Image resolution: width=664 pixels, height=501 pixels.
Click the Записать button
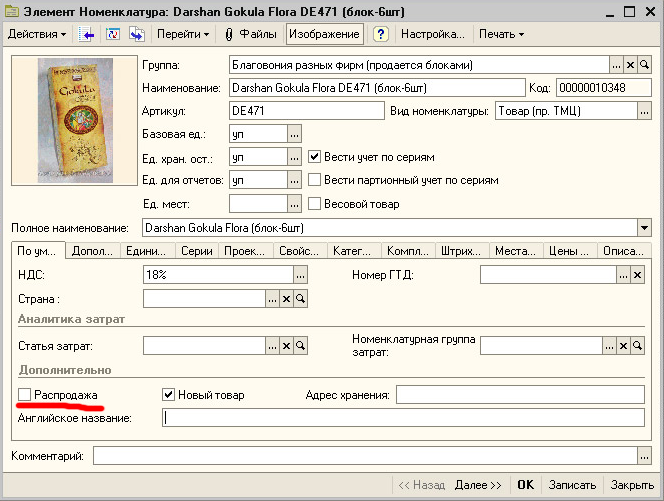coord(573,485)
